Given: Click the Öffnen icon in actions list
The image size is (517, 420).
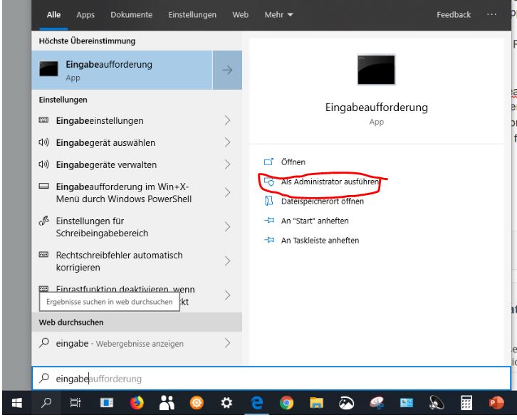Looking at the screenshot, I should (x=268, y=162).
